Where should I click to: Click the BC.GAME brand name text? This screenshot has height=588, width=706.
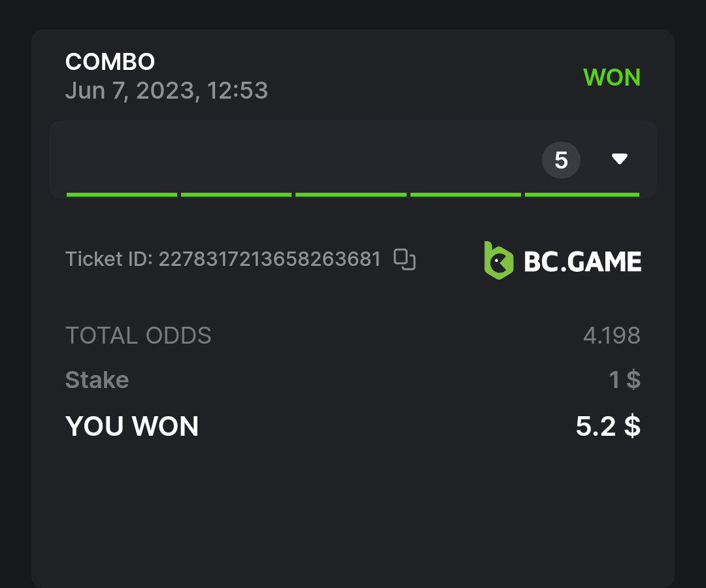pyautogui.click(x=582, y=262)
